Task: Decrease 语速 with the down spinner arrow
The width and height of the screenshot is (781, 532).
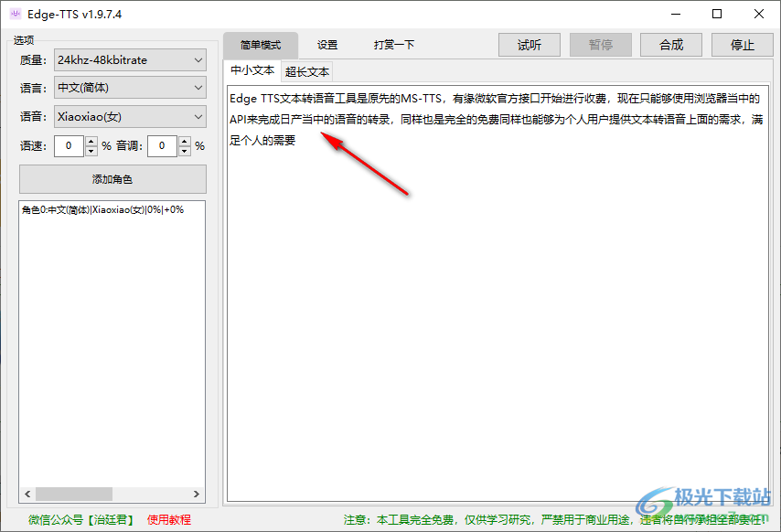Action: [x=91, y=152]
